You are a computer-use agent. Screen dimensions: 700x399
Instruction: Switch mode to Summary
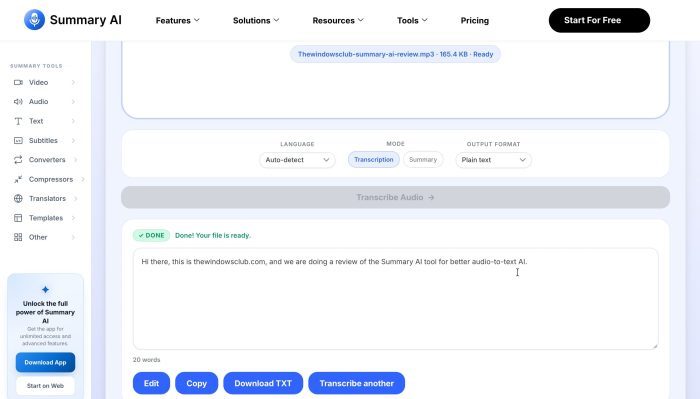point(423,159)
